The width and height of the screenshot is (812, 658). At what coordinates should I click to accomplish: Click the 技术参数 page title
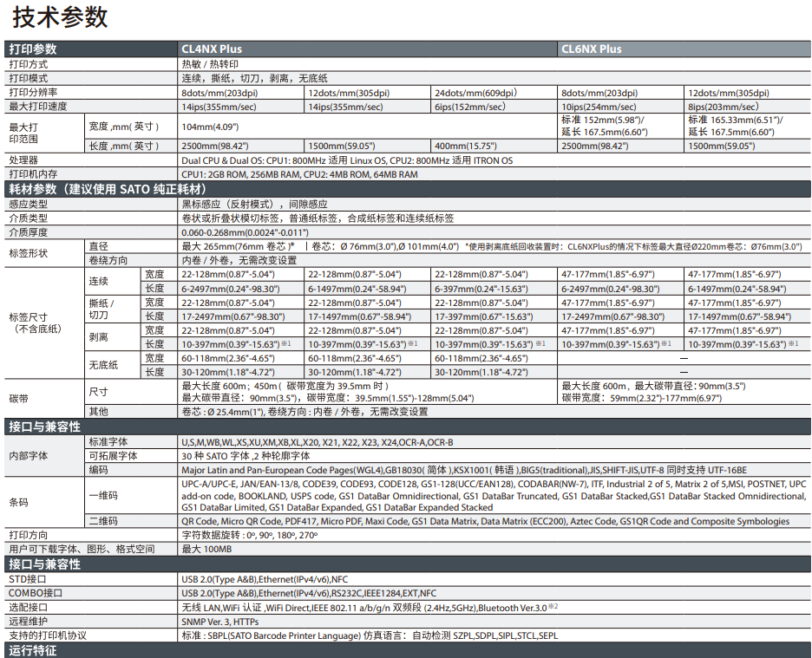tap(60, 16)
